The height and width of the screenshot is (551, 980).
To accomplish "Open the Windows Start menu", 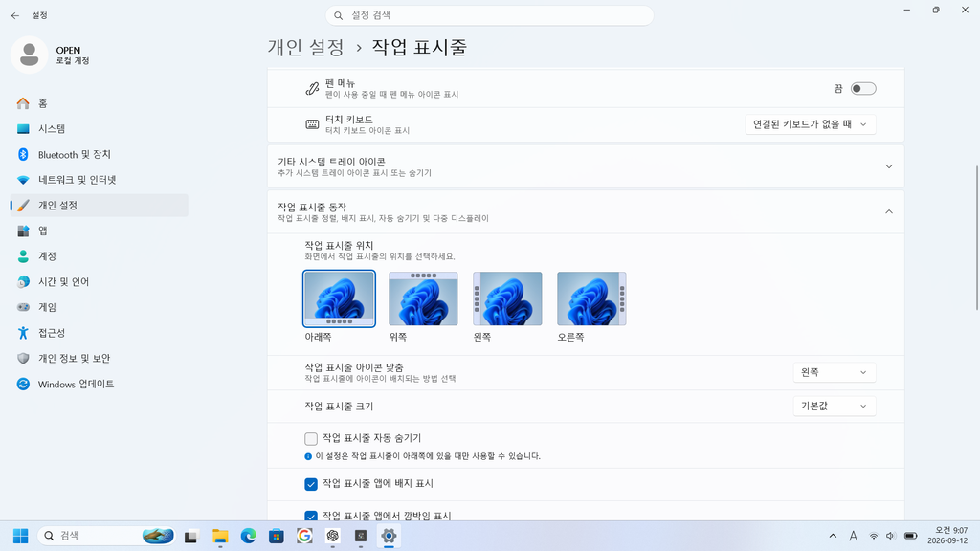I will (x=21, y=536).
